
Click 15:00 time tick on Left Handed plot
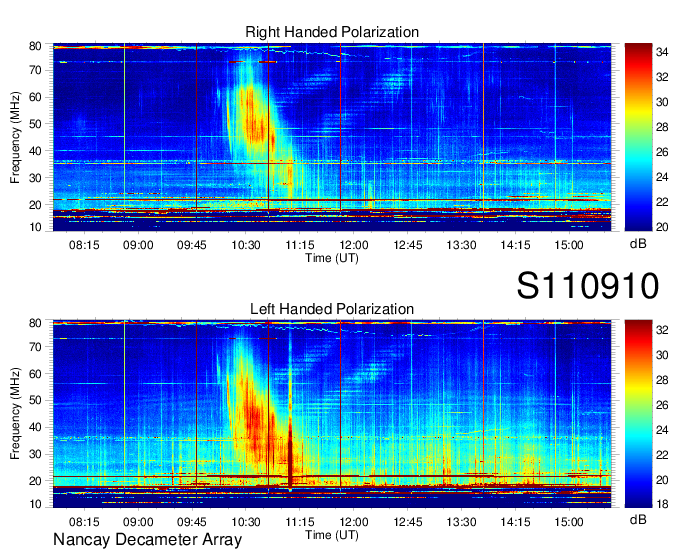pyautogui.click(x=569, y=522)
